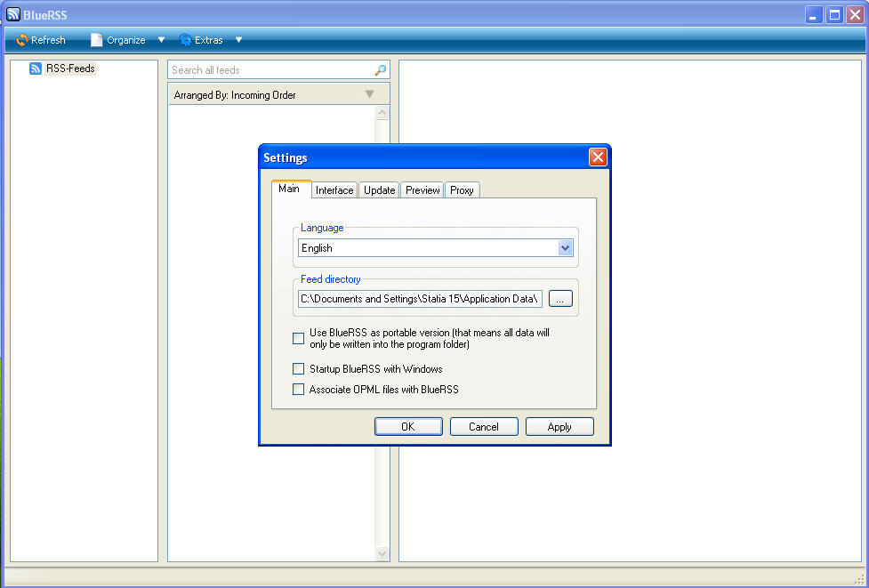This screenshot has height=588, width=869.
Task: Expand the Extras menu dropdown arrow
Action: click(x=237, y=40)
